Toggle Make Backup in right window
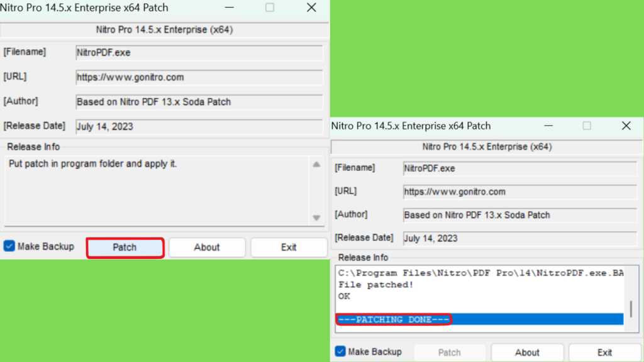 coord(340,351)
